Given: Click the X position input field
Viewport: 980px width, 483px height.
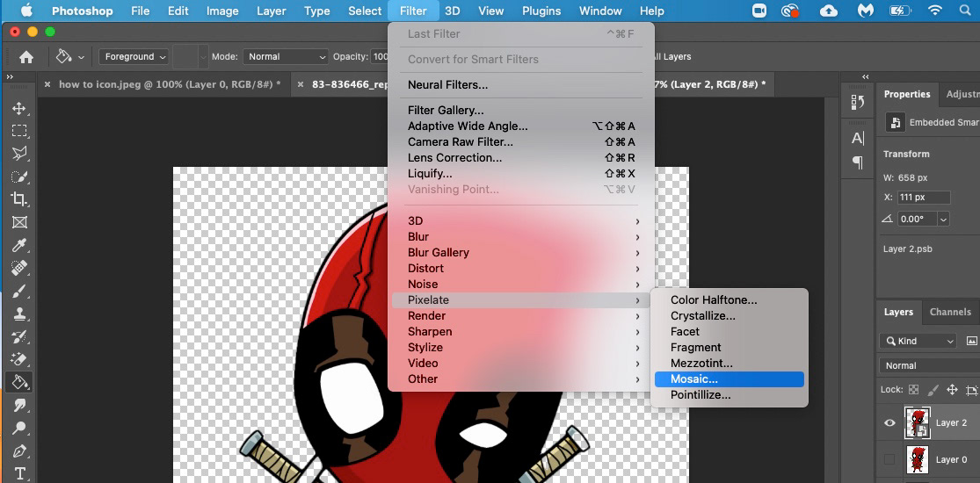Looking at the screenshot, I should point(924,198).
